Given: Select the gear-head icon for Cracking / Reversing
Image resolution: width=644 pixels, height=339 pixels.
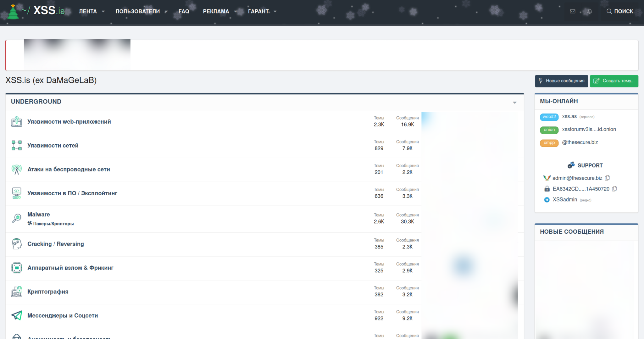Looking at the screenshot, I should [16, 244].
